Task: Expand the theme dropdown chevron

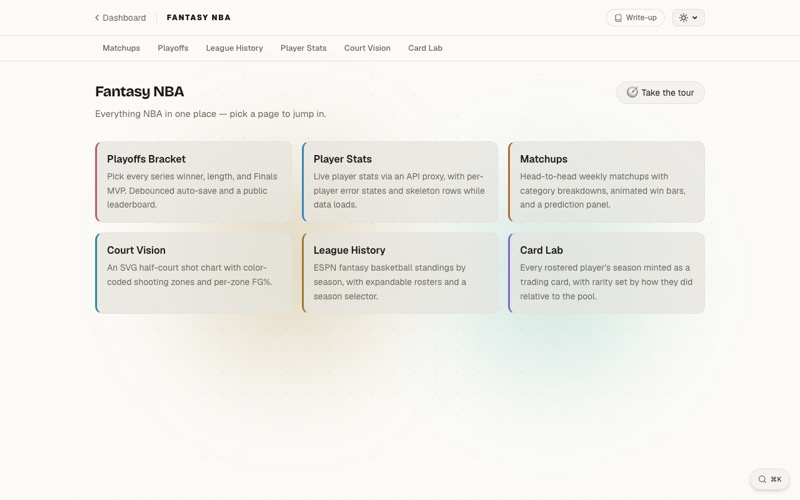Action: (x=695, y=18)
